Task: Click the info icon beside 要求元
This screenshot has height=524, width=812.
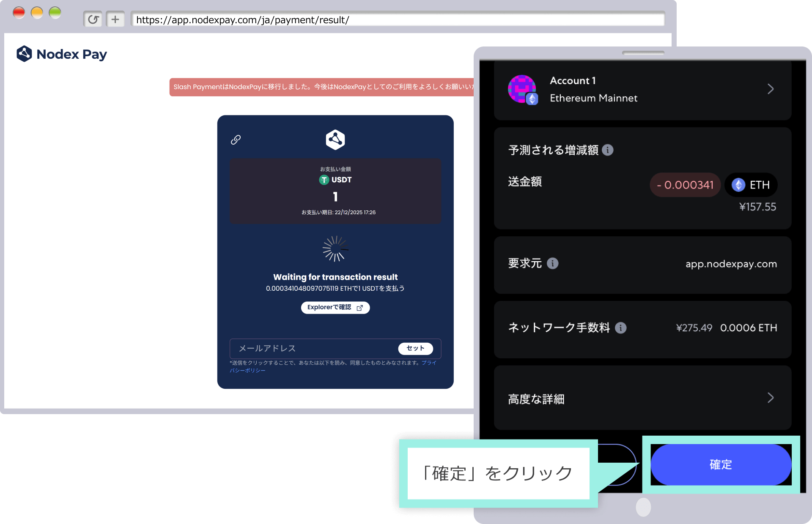Action: click(552, 263)
